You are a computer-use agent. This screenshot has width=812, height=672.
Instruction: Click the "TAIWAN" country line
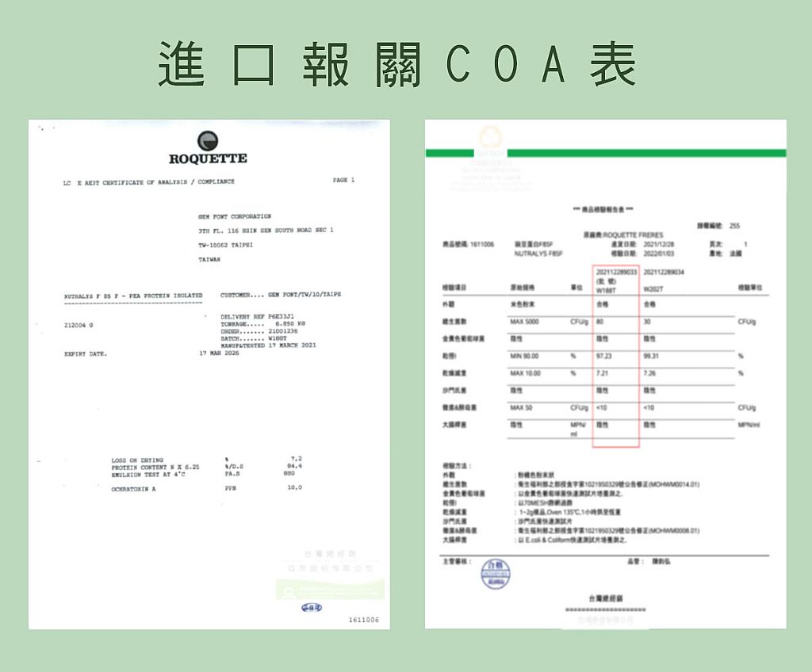pos(209,259)
